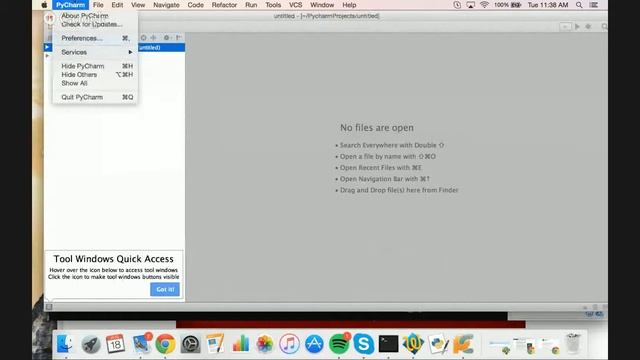Click the Run play button in toolbar

pyautogui.click(x=577, y=27)
